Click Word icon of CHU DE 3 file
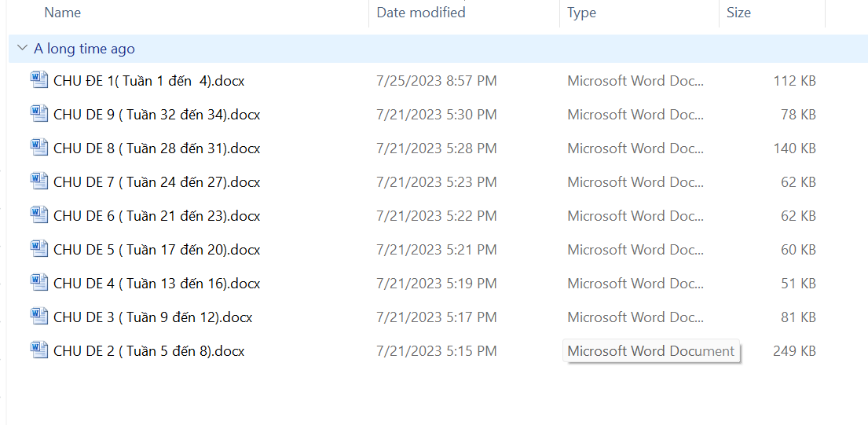Screen dimensions: 868x425 [x=39, y=316]
